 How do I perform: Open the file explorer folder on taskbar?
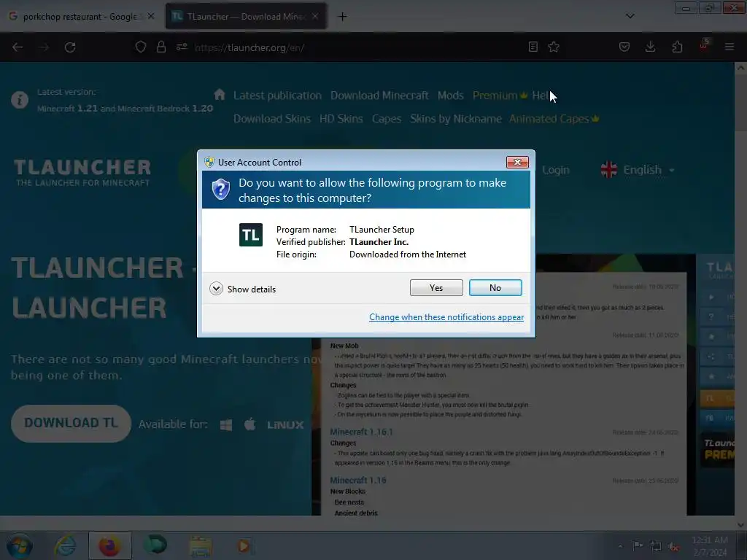click(201, 545)
